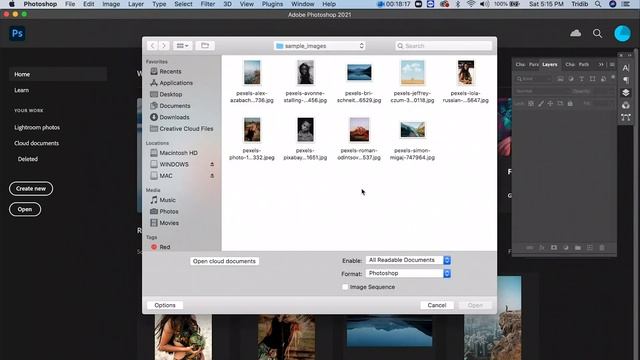Open the File menu
Image resolution: width=640 pixels, height=360 pixels.
pos(70,4)
